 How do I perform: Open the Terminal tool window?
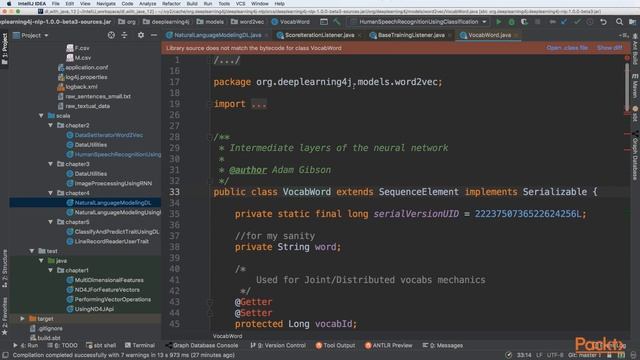click(x=140, y=345)
